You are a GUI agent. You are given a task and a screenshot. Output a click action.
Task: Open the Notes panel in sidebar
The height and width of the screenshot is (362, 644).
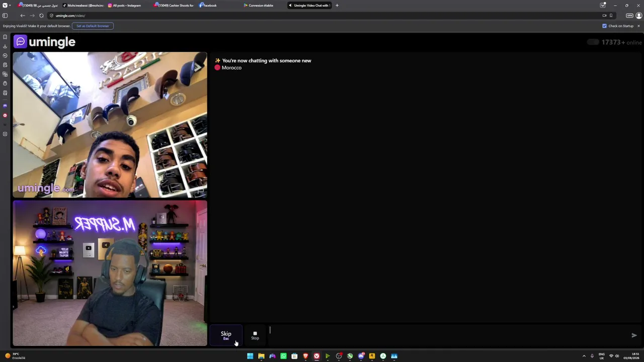click(5, 65)
